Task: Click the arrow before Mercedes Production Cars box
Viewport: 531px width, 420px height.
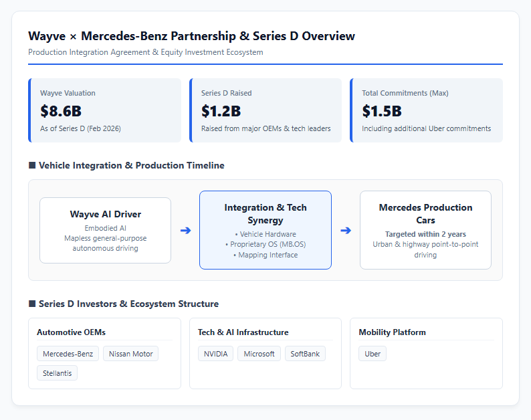Action: pos(346,230)
